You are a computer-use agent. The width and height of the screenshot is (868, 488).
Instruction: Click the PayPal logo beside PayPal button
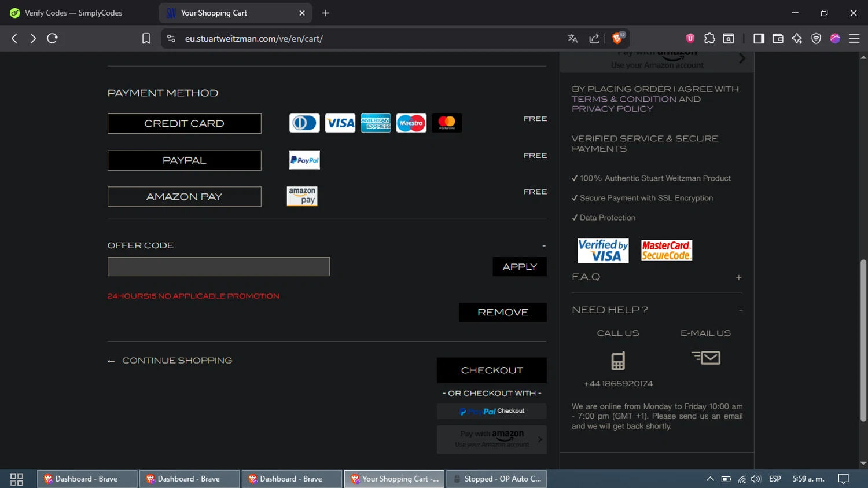304,160
